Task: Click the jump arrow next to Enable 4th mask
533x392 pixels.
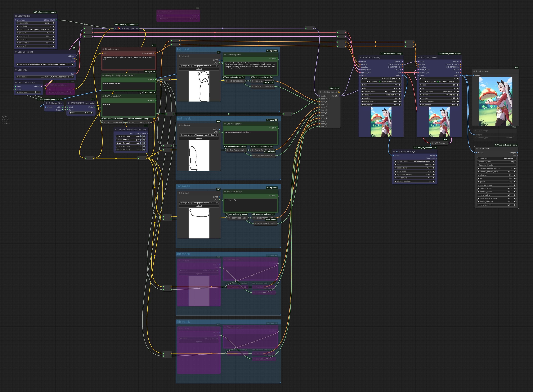Action: coord(144,146)
